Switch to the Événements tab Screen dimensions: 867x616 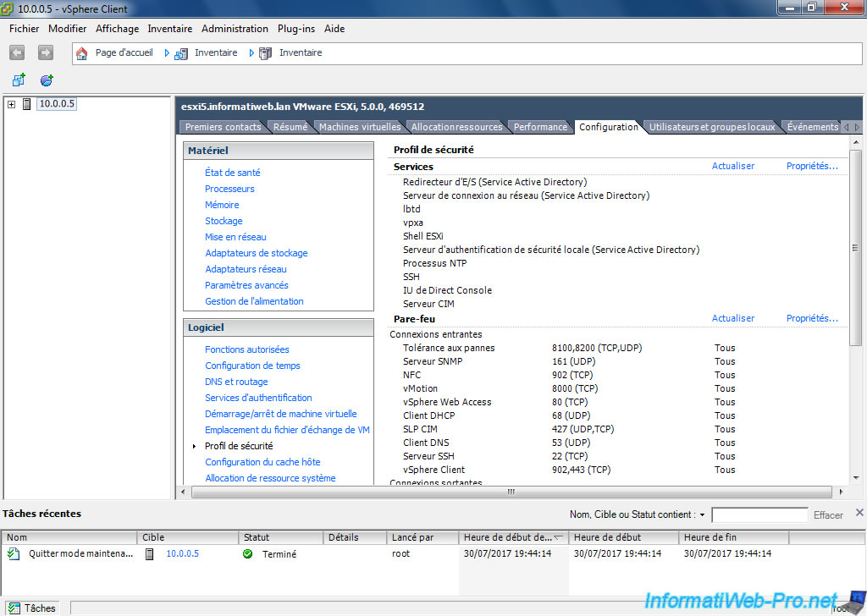[x=813, y=127]
